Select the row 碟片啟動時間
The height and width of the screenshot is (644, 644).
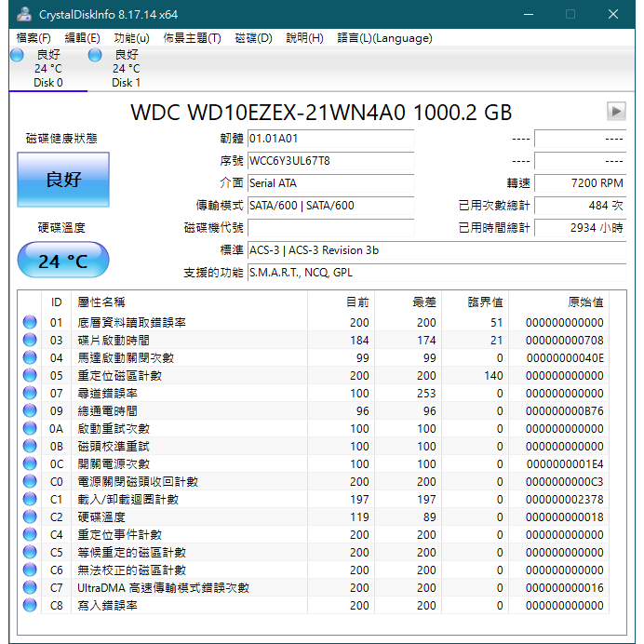(315, 340)
